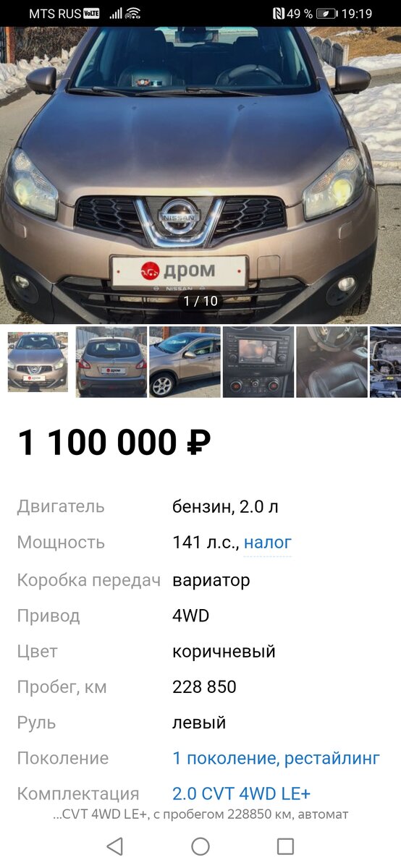401x868 pixels.
Task: Tap the VoLTE badge in status bar
Action: click(x=91, y=14)
